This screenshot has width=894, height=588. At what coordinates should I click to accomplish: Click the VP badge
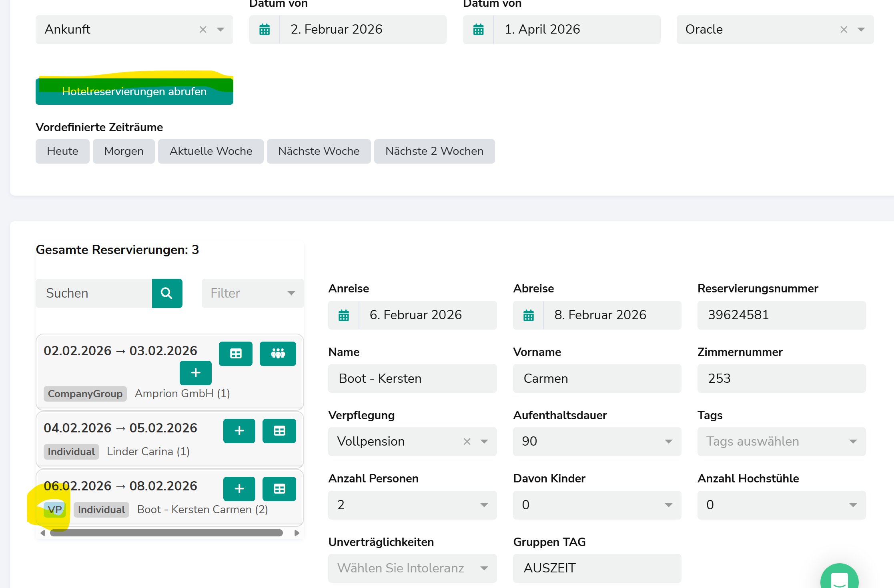pos(55,510)
